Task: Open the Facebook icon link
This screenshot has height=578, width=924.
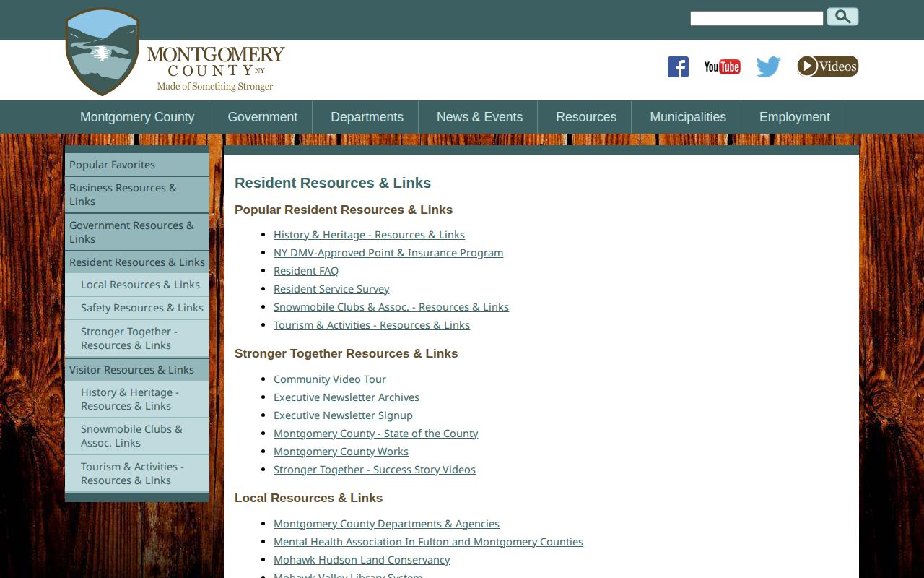Action: pyautogui.click(x=678, y=66)
